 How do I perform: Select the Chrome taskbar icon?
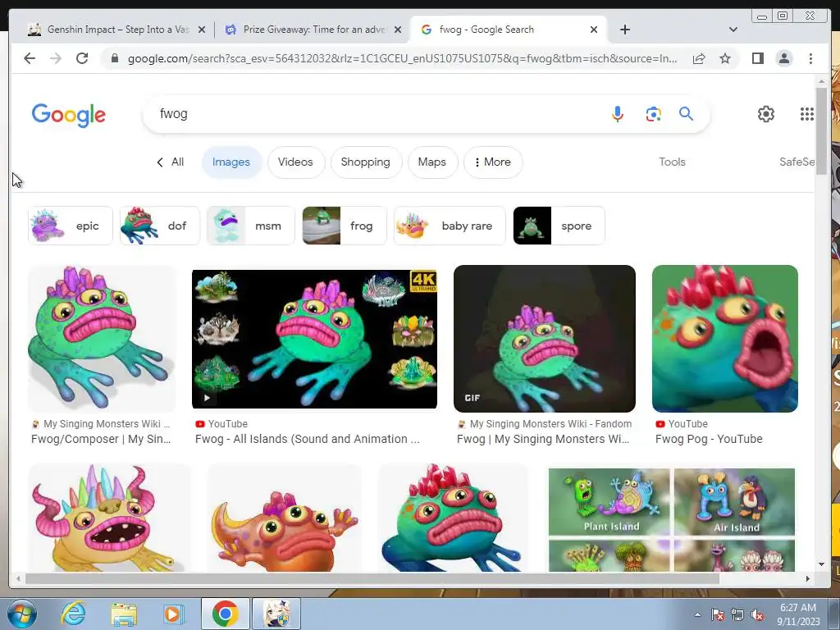(225, 614)
